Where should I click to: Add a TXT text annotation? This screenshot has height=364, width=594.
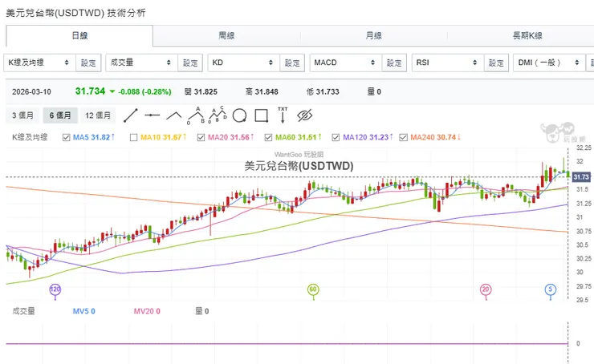283,115
